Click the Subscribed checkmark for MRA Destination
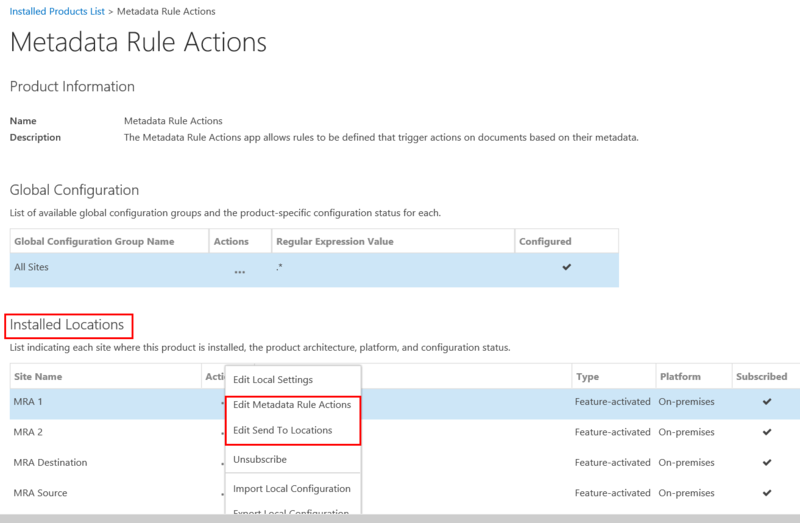Screen dimensions: 800x523 point(767,462)
